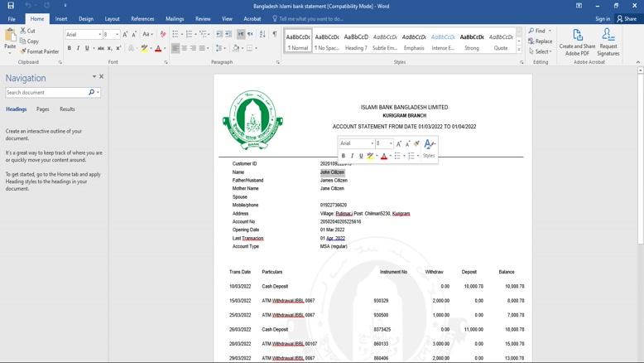Open the Select dropdown in the Editing group

[541, 51]
